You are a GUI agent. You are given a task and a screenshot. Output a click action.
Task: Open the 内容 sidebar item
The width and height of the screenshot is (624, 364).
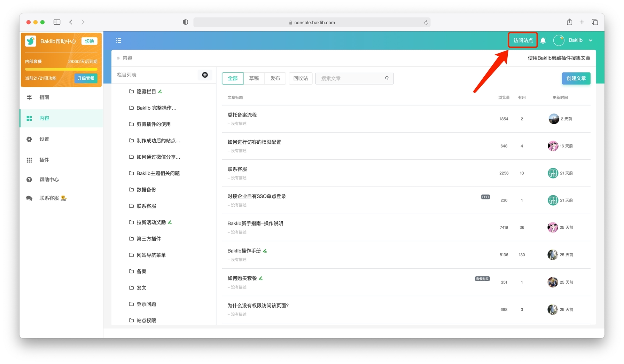point(61,118)
